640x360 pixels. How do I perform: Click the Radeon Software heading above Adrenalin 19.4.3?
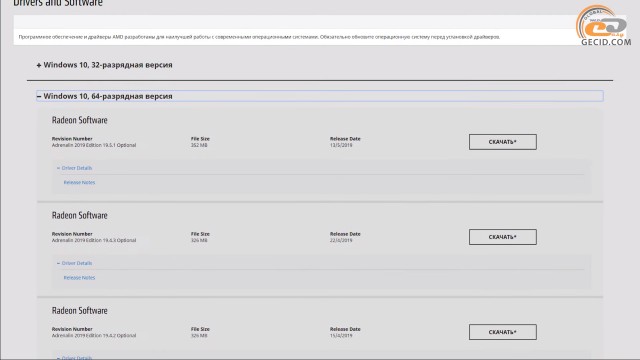click(80, 216)
